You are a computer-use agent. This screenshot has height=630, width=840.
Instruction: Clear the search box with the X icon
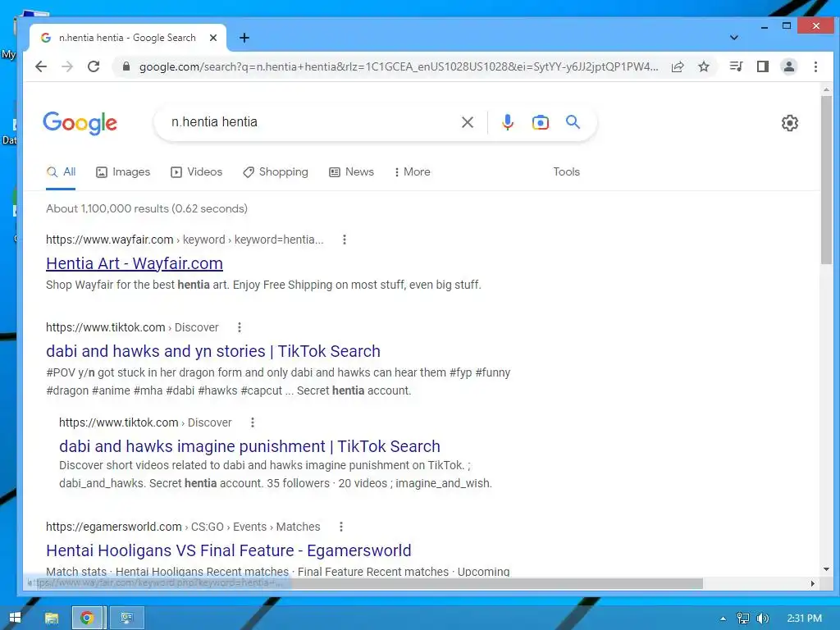click(x=467, y=122)
